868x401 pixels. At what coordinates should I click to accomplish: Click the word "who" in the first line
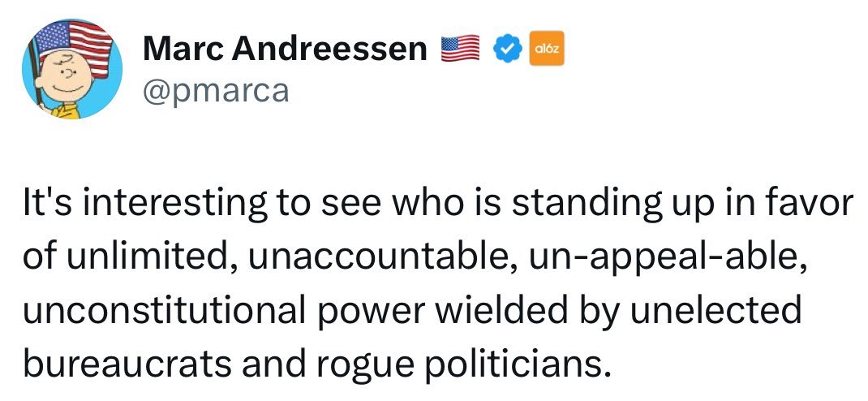(424, 202)
